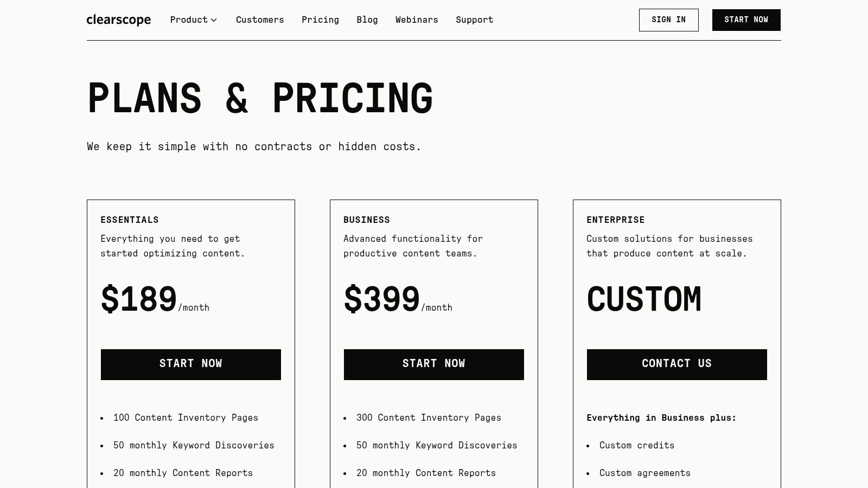868x488 pixels.
Task: Click CONTACT US for Enterprise plan
Action: pyautogui.click(x=677, y=364)
